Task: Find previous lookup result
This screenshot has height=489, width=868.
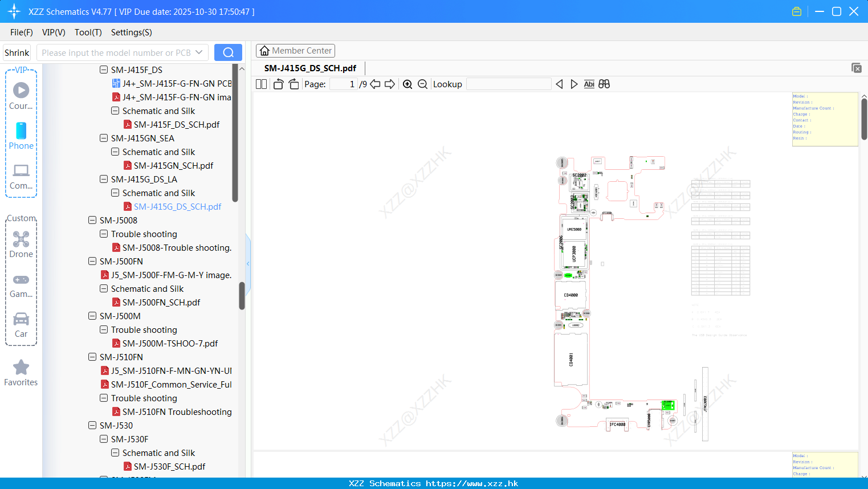Action: point(559,84)
